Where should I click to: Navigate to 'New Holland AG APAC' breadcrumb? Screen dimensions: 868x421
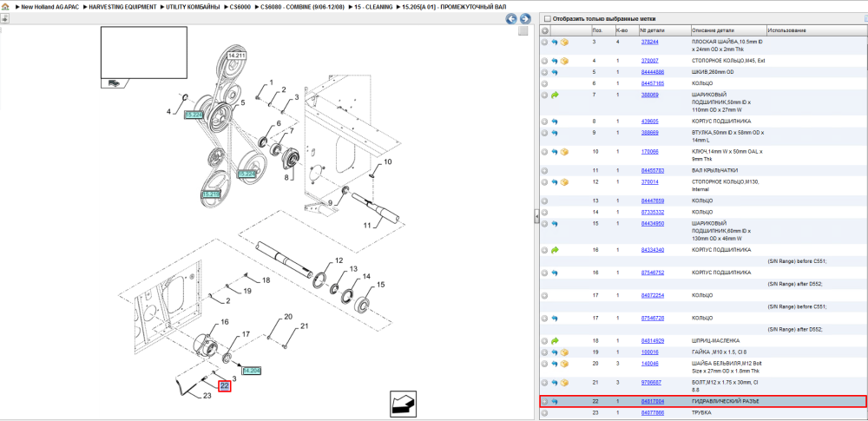tap(51, 7)
